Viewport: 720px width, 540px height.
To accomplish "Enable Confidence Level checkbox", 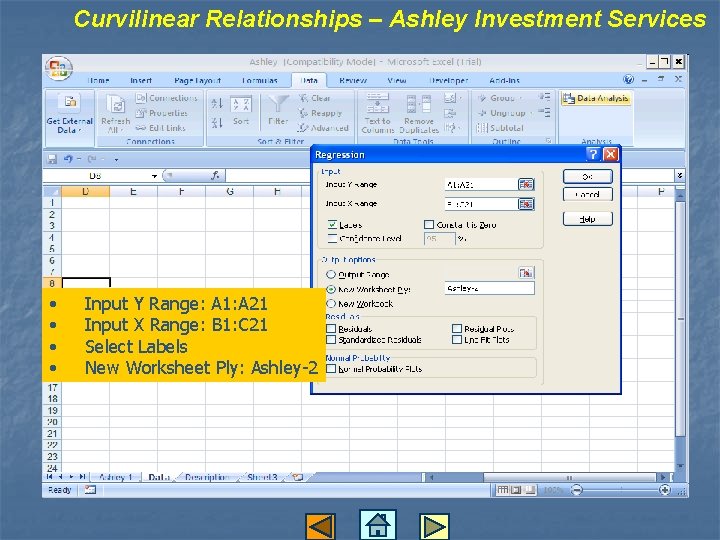I will click(x=332, y=238).
